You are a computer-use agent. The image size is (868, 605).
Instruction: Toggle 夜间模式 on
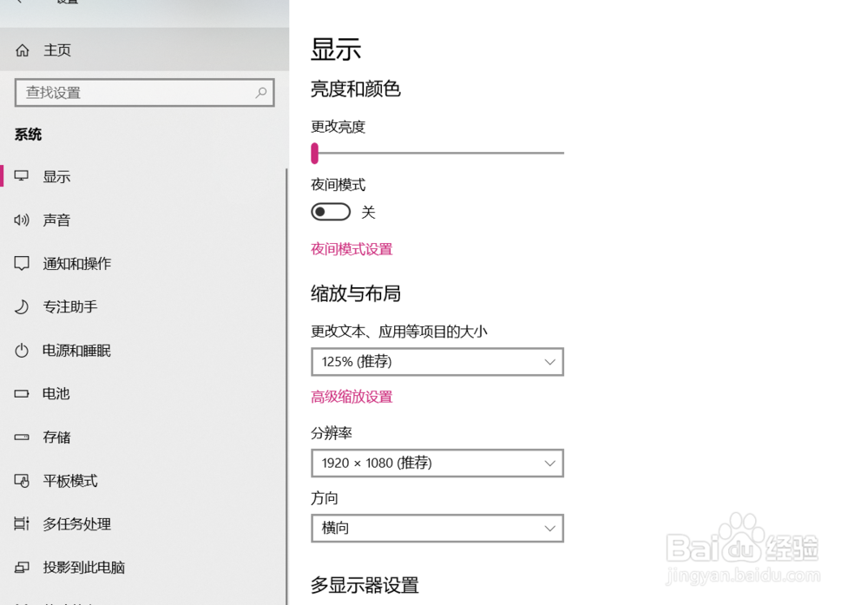330,211
